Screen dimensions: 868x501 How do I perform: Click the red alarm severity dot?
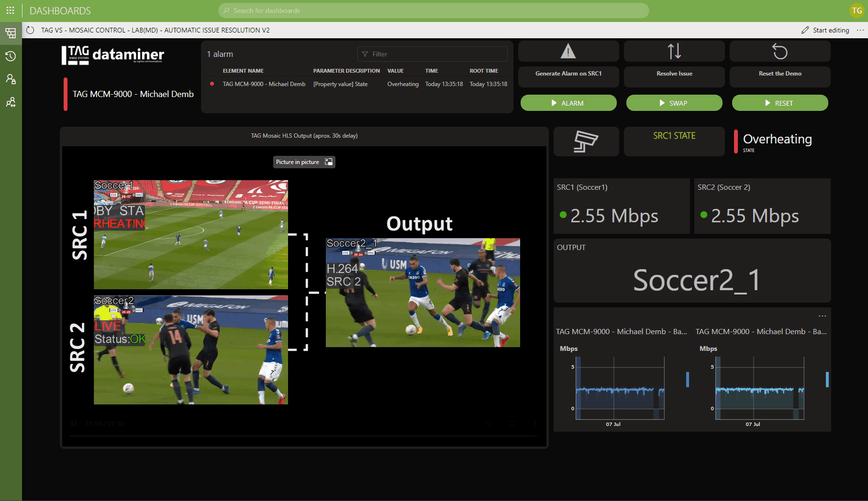[212, 84]
